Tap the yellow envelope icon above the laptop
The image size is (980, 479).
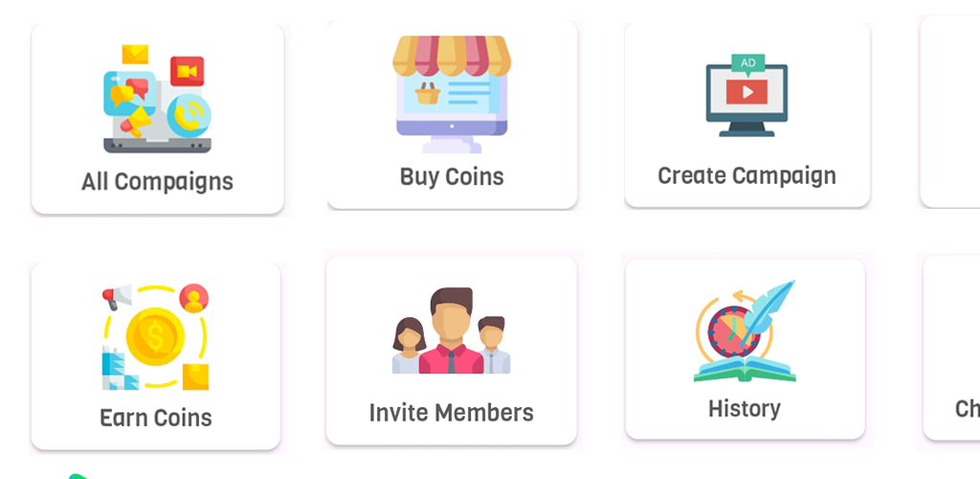135,55
